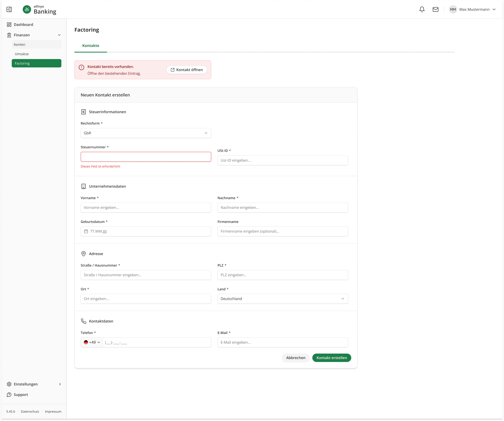The height and width of the screenshot is (421, 504).
Task: Click the Support chat icon
Action: (9, 395)
